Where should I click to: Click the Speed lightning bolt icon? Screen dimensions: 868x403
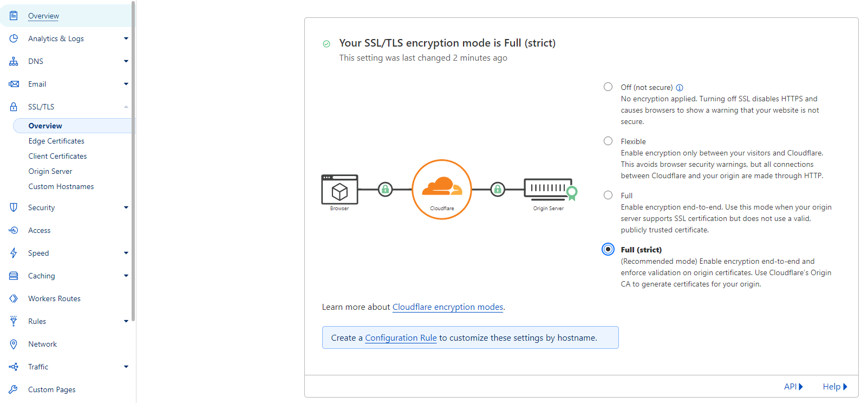14,253
